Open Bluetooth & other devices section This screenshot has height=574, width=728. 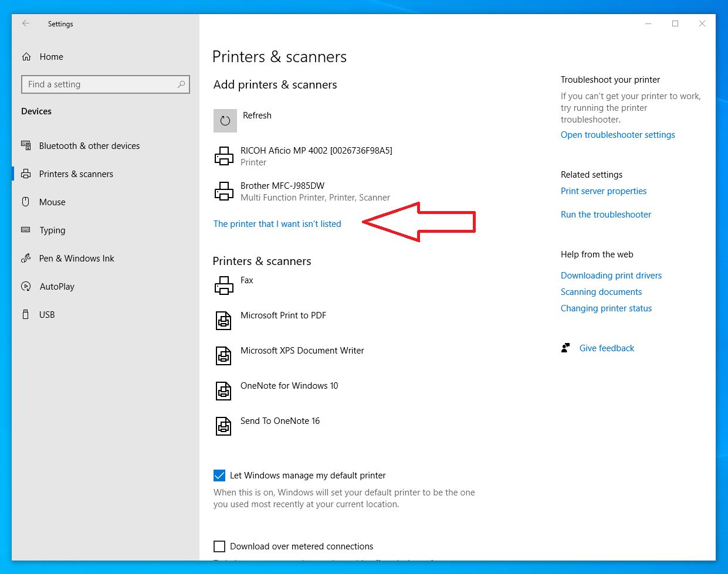[x=89, y=146]
